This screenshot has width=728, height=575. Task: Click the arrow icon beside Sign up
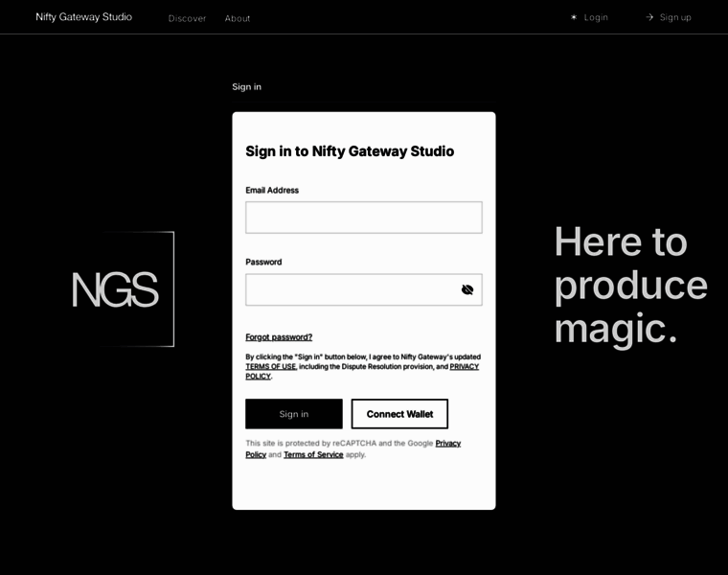click(649, 17)
